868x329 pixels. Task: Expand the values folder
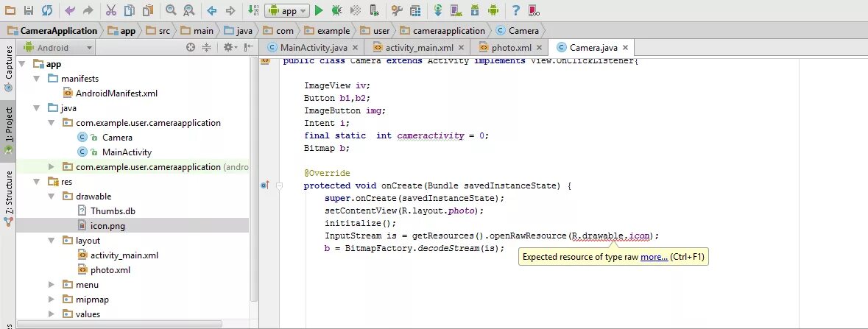click(x=52, y=314)
